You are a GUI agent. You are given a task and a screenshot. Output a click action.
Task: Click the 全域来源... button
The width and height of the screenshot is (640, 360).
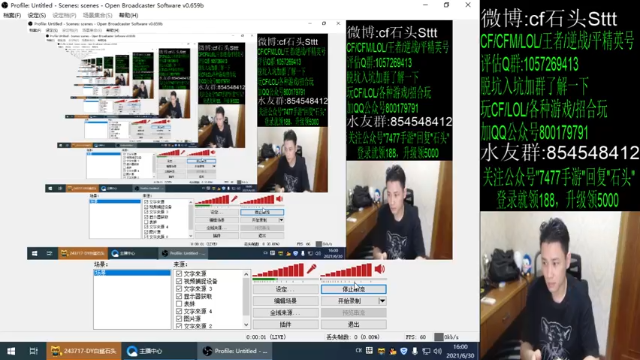pyautogui.click(x=285, y=313)
